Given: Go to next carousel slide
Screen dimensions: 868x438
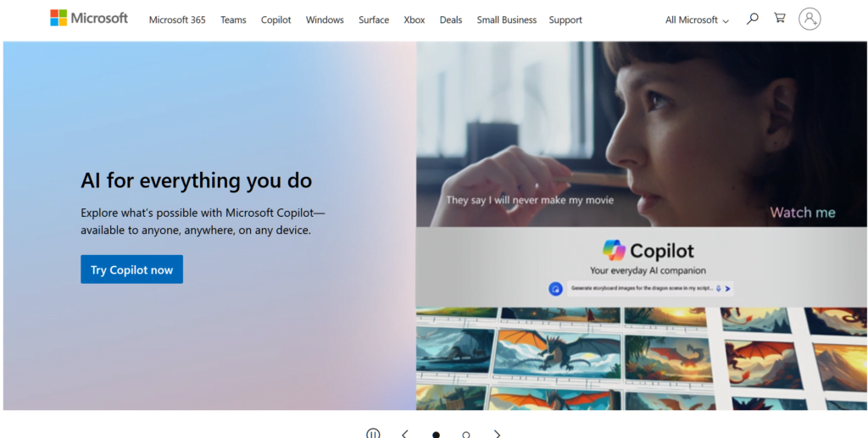Looking at the screenshot, I should click(497, 434).
